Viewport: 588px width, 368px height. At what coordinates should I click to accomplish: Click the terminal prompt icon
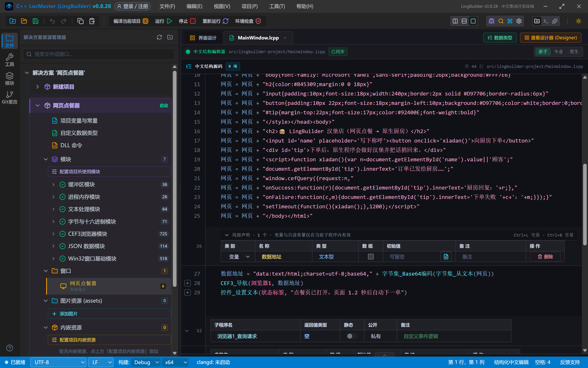pos(546,21)
